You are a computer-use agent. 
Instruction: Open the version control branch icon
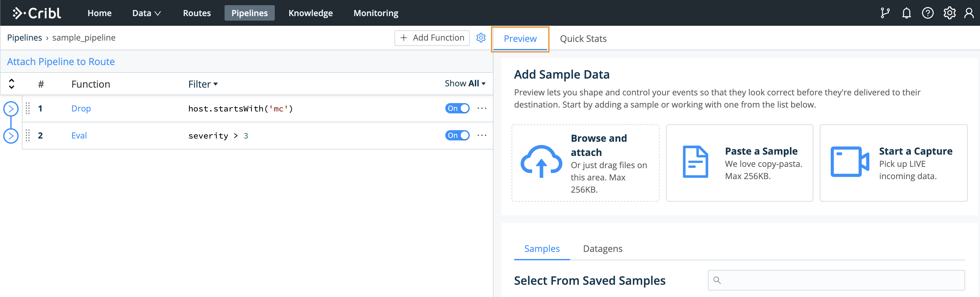(x=885, y=13)
